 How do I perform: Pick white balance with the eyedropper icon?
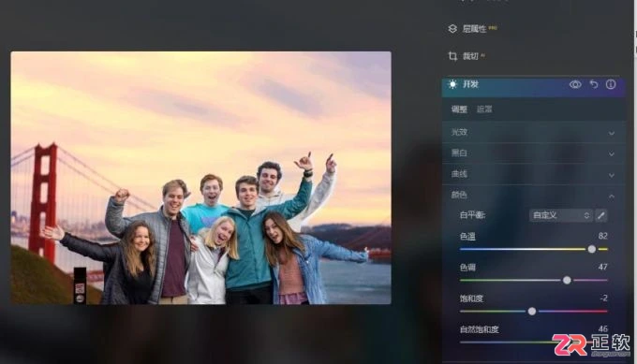click(601, 215)
